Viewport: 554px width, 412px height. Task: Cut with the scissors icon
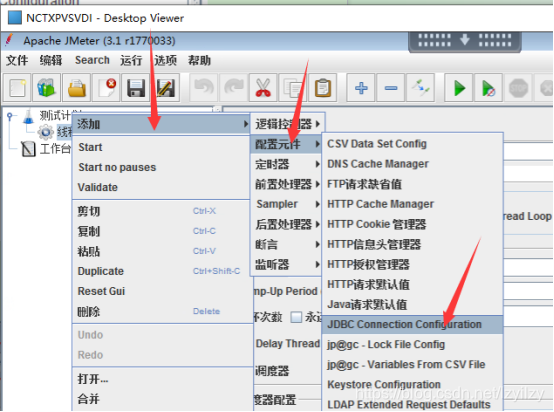tap(263, 88)
